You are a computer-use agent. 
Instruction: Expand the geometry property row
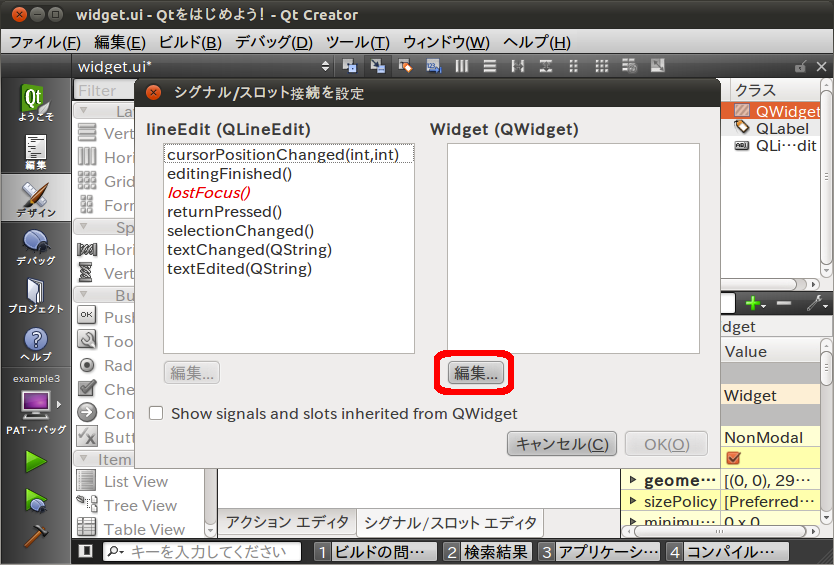tap(631, 481)
